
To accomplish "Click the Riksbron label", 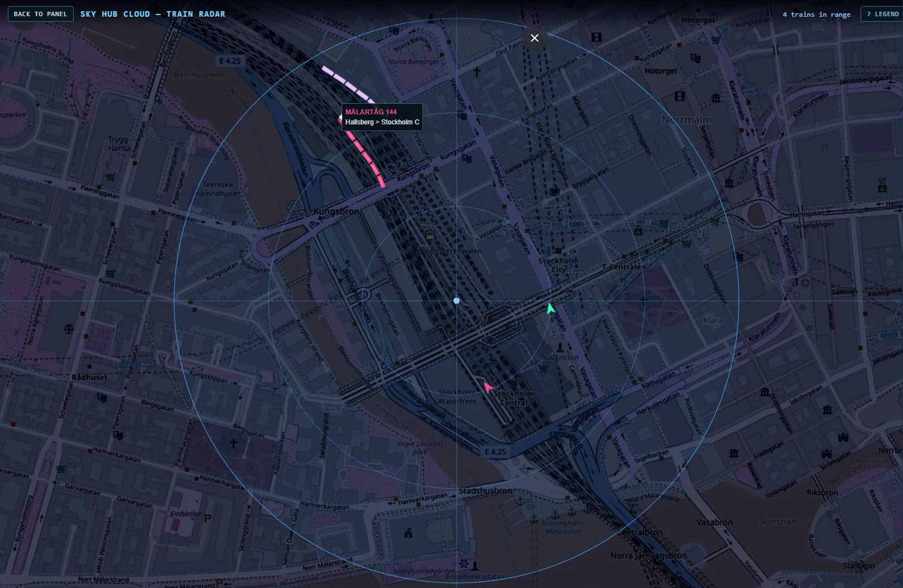I will pos(822,493).
